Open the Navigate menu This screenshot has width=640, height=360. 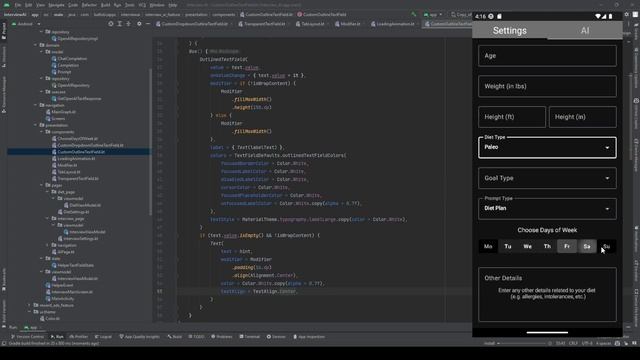pos(56,5)
